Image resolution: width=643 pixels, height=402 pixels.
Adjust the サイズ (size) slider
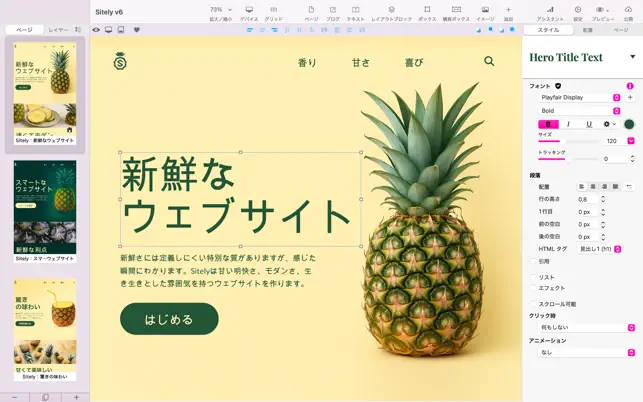(568, 141)
